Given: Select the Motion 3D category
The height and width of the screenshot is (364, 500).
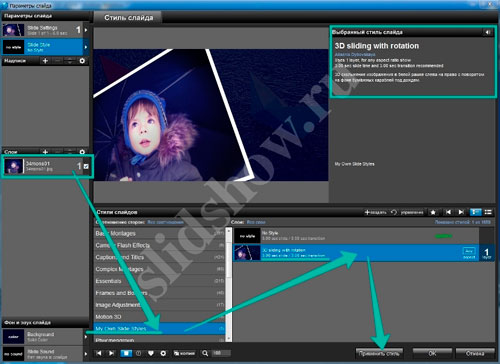Looking at the screenshot, I should 159,317.
